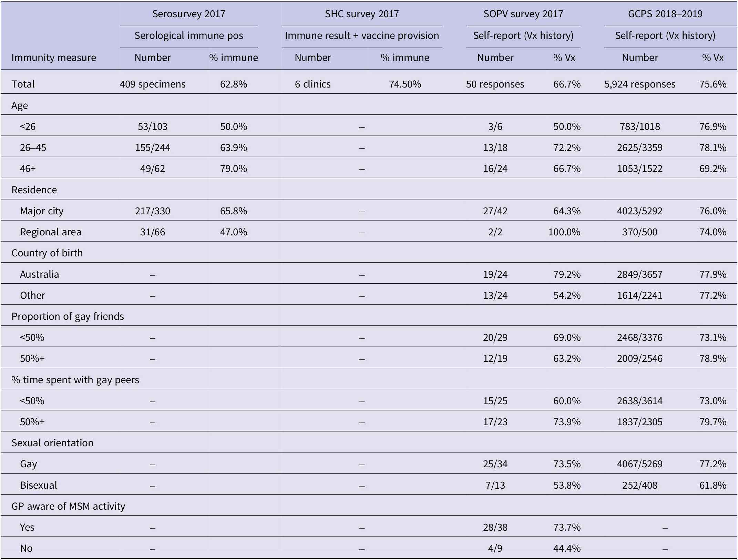Image resolution: width=738 pixels, height=560 pixels.
Task: Click the Sexual orientation heading
Action: 52,443
